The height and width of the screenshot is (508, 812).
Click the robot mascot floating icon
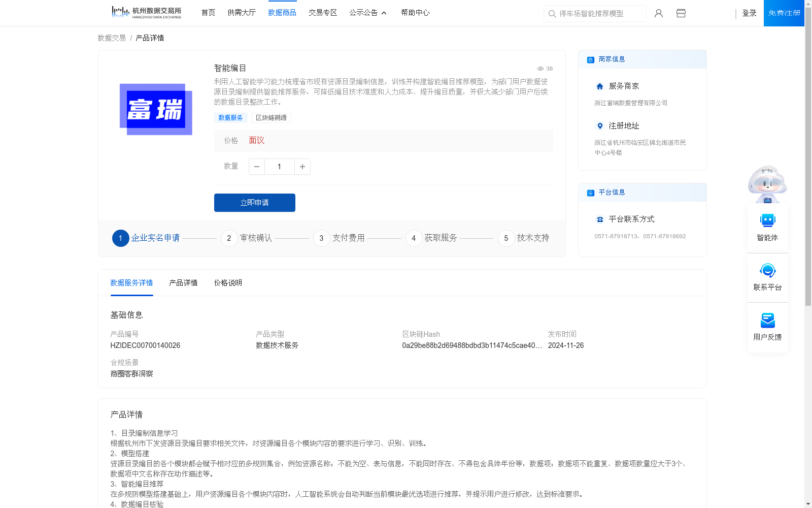[x=767, y=184]
